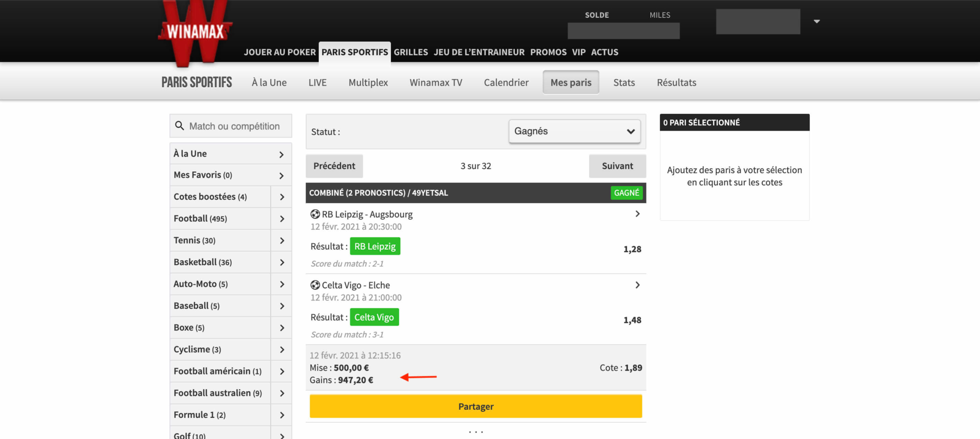Viewport: 980px width, 439px height.
Task: Open the VIP menu
Action: [579, 52]
